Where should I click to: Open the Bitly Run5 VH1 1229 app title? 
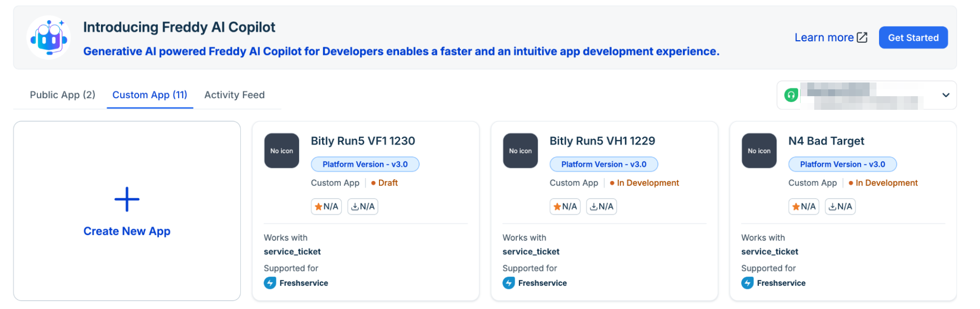click(602, 141)
